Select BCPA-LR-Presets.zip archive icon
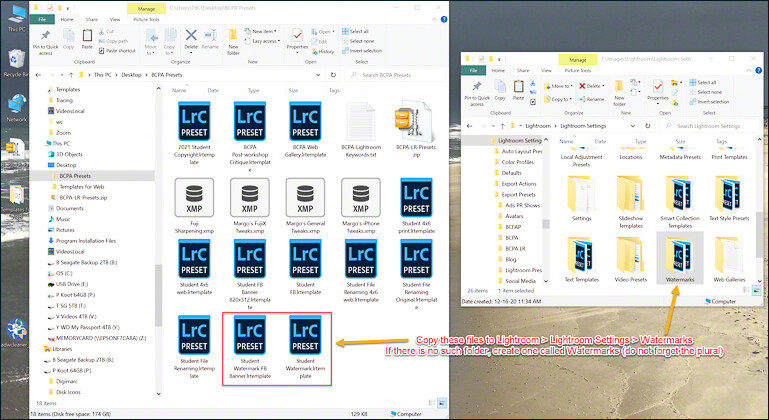Viewport: 769px width, 420px height. 415,121
